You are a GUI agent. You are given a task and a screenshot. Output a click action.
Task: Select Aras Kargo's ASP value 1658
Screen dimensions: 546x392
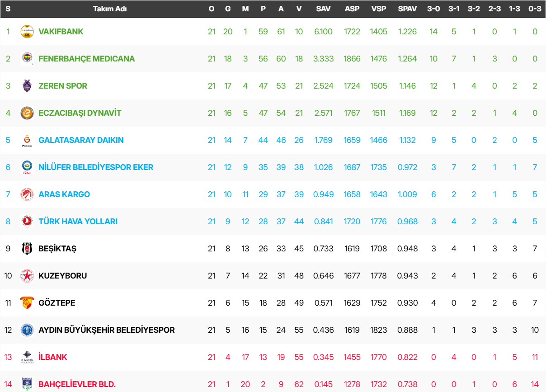click(352, 194)
